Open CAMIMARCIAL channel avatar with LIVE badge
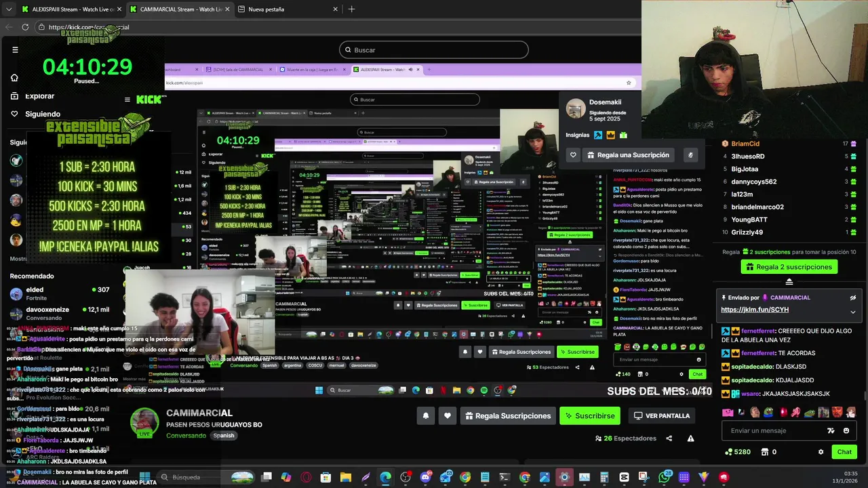 coord(144,424)
